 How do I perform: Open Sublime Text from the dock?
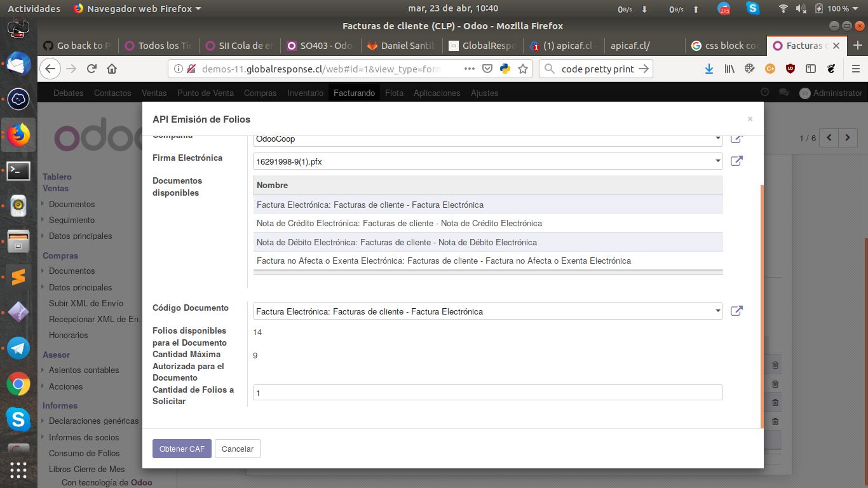click(x=18, y=277)
